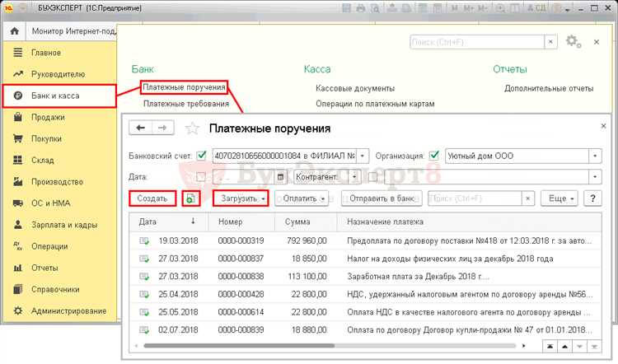Viewport: 618px width, 364px height.
Task: Click the M+ memory icon in title bar
Action: 469,8
